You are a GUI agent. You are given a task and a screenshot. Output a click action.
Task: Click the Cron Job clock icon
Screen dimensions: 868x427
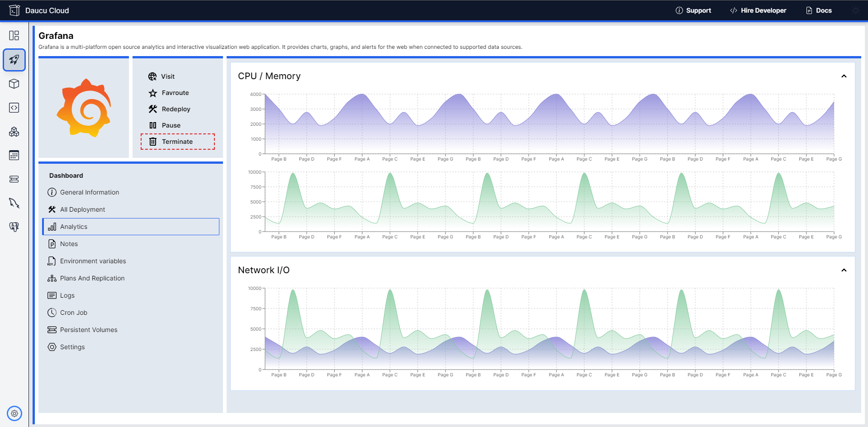tap(52, 313)
